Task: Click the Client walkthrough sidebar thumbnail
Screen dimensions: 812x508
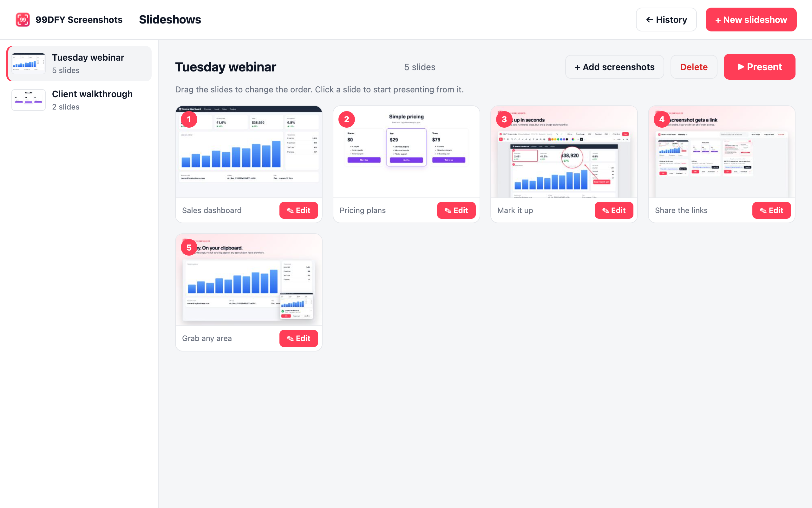Action: (x=29, y=100)
